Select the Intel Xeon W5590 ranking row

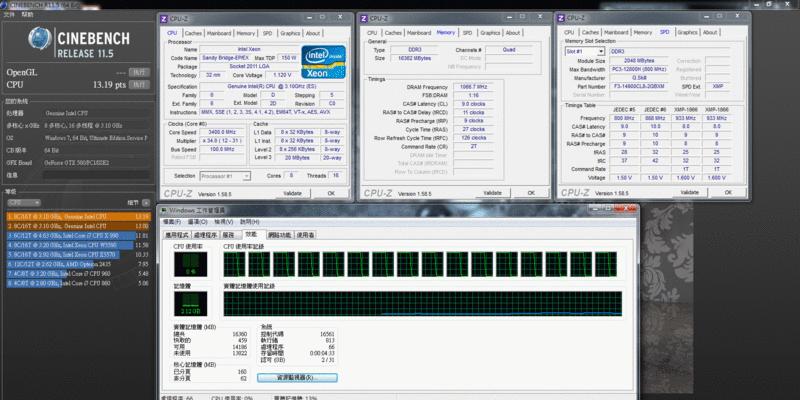click(x=79, y=245)
